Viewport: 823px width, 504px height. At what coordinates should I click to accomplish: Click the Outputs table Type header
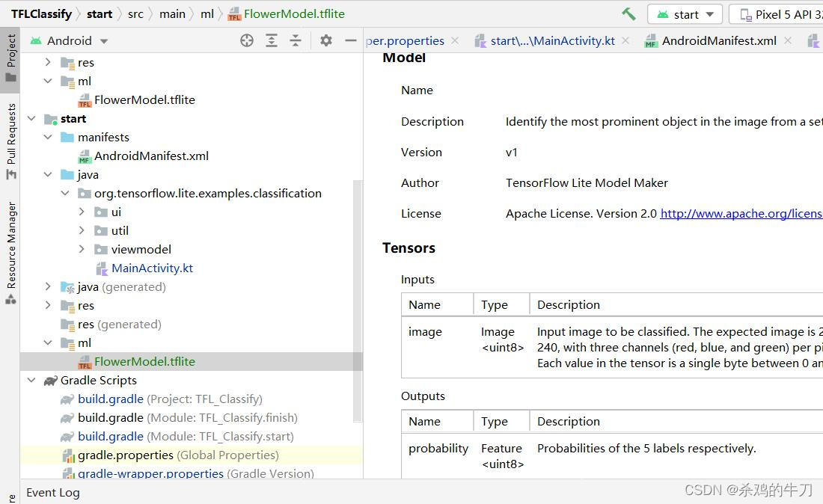point(495,421)
